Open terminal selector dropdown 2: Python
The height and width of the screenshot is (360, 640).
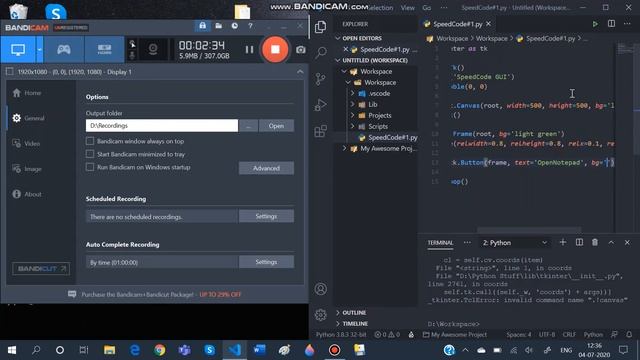[x=514, y=243]
